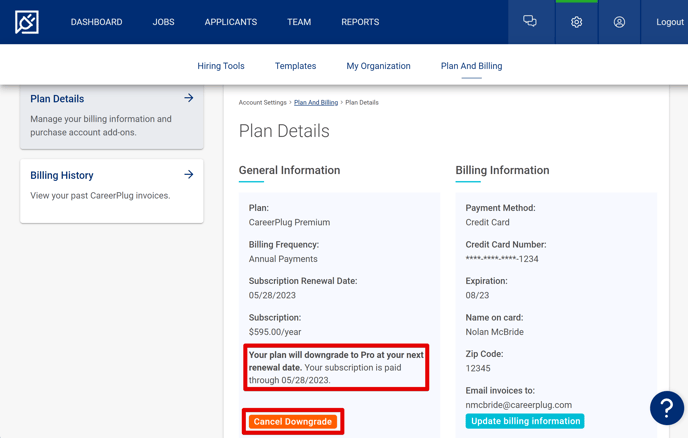Open the Plan Details sidebar card title
The image size is (688, 438).
(x=57, y=99)
